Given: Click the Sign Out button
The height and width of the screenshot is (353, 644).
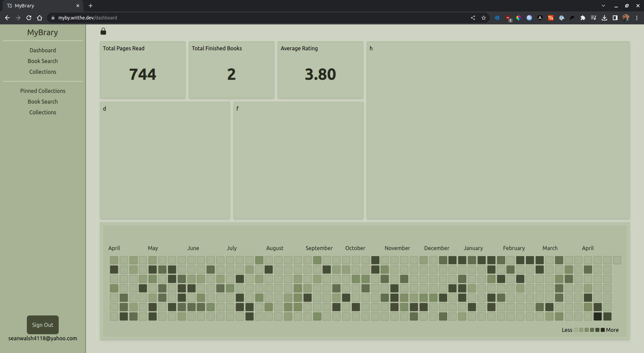Looking at the screenshot, I should tap(43, 325).
